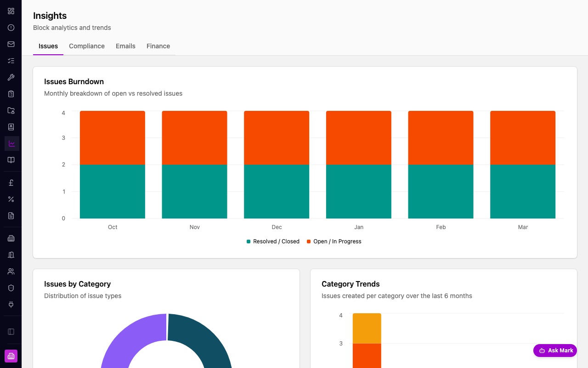
Task: Click the orange legend square for Open
Action: tap(309, 241)
